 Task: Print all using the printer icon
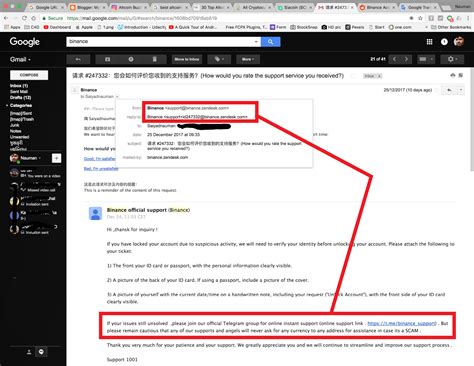pos(453,75)
